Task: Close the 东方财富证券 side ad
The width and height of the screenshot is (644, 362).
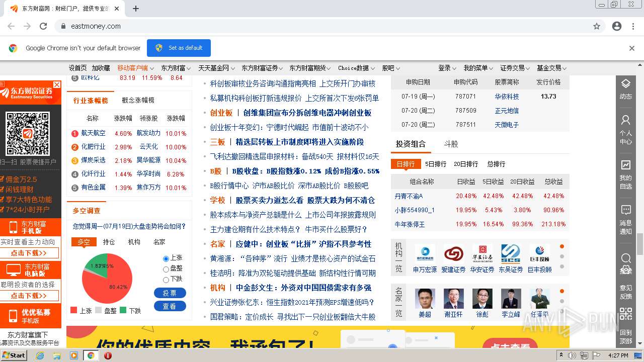Action: 57,84
